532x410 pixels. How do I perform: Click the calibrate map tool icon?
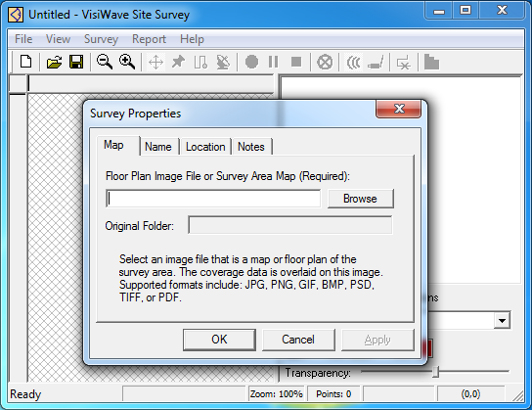coord(200,62)
